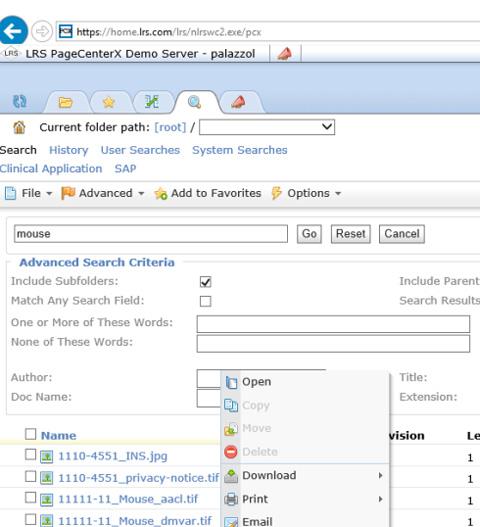Sort by the Name column header
480x527 pixels.
[x=58, y=436]
